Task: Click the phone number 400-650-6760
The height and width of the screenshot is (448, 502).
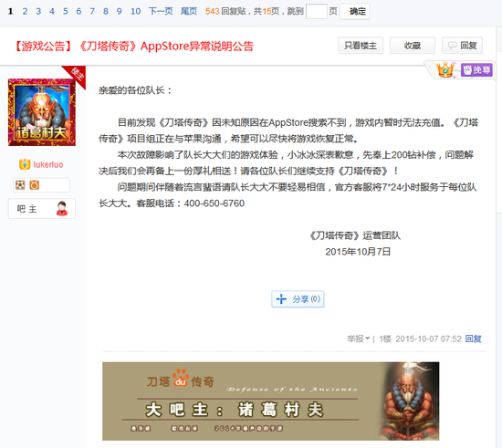Action: point(214,203)
